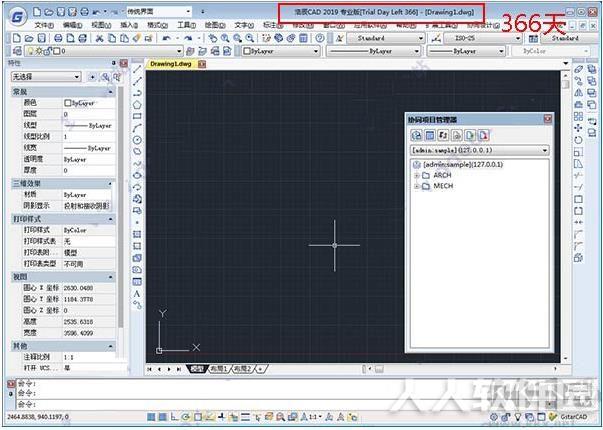The height and width of the screenshot is (430, 603).
Task: Select the Rotate tool in modify toolbar
Action: click(x=578, y=140)
